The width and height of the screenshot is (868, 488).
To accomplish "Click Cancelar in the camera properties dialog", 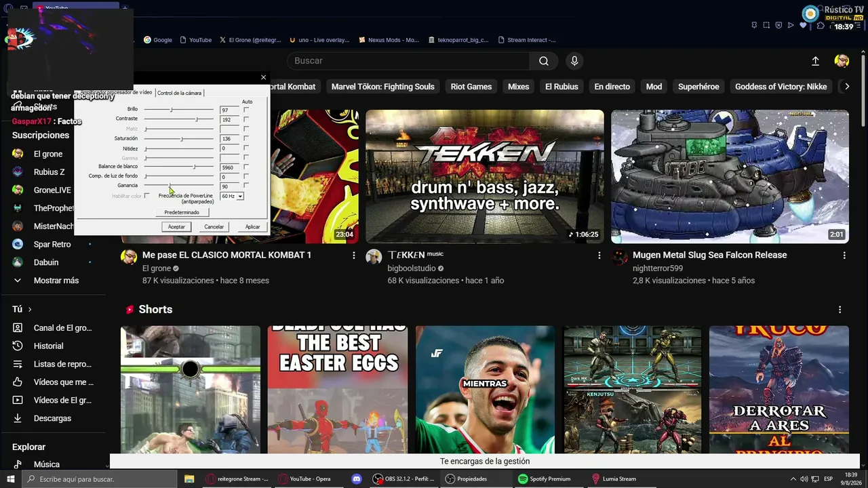I will click(x=214, y=227).
